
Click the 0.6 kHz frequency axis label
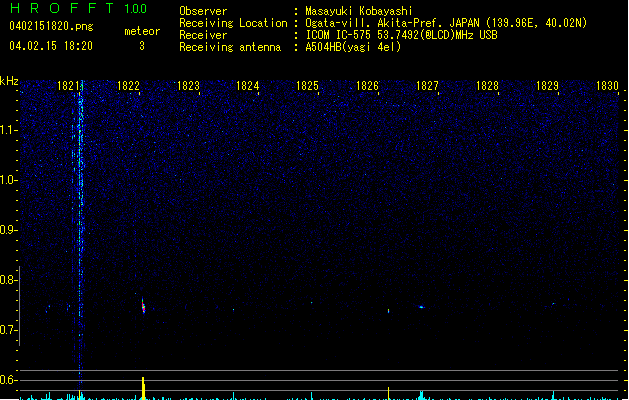pos(9,380)
